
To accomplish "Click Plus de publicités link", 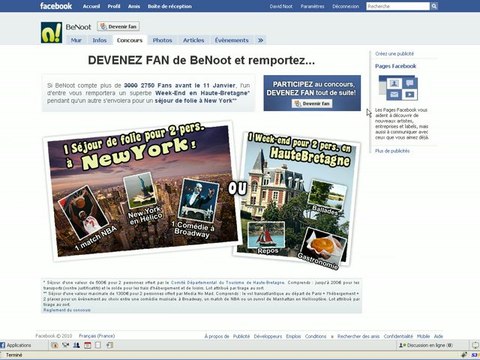I will pyautogui.click(x=392, y=151).
